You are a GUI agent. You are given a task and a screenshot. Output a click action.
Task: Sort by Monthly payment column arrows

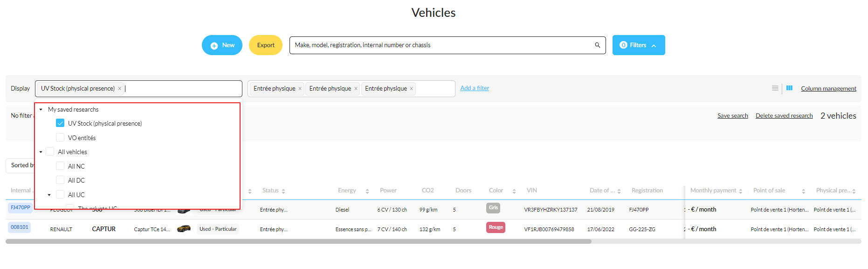point(741,191)
